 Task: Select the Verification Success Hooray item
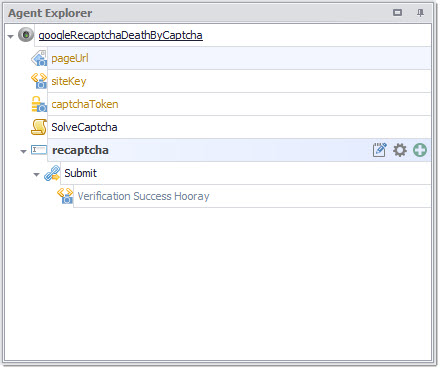pyautogui.click(x=143, y=196)
